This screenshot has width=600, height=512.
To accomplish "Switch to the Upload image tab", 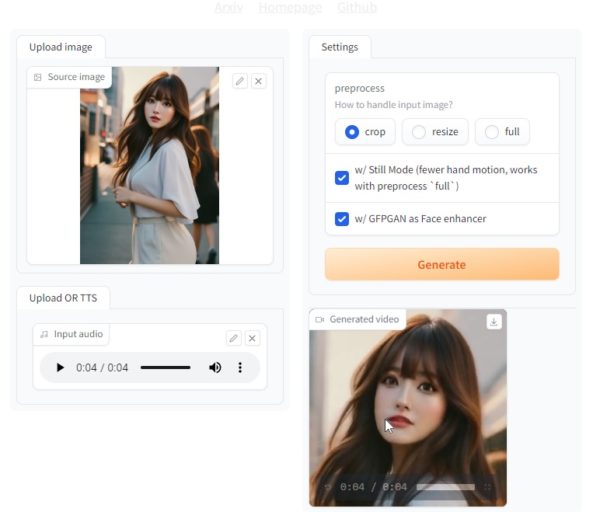I will [61, 47].
